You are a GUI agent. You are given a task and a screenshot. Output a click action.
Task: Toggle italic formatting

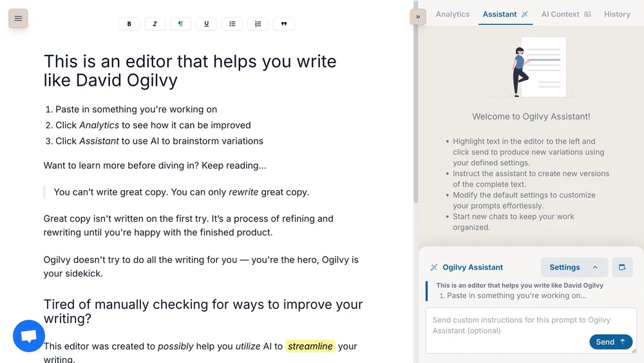pyautogui.click(x=155, y=24)
